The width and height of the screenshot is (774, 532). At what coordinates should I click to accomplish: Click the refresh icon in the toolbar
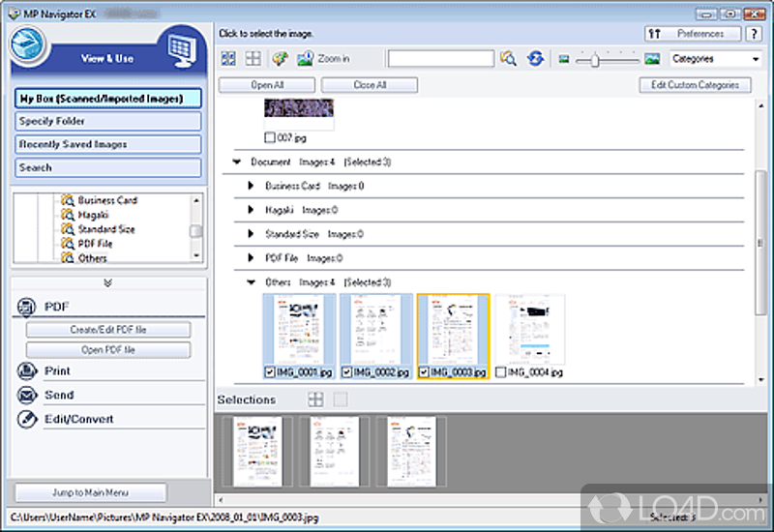tap(535, 59)
